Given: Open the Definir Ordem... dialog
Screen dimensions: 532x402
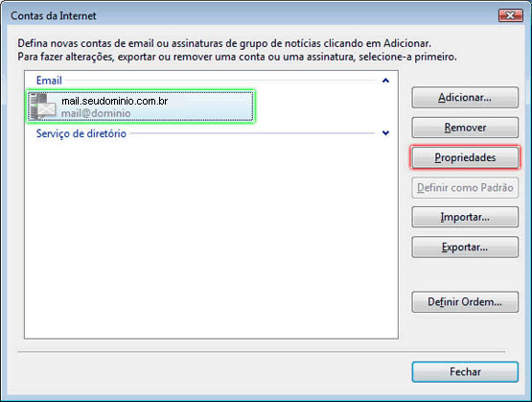Looking at the screenshot, I should click(x=465, y=302).
